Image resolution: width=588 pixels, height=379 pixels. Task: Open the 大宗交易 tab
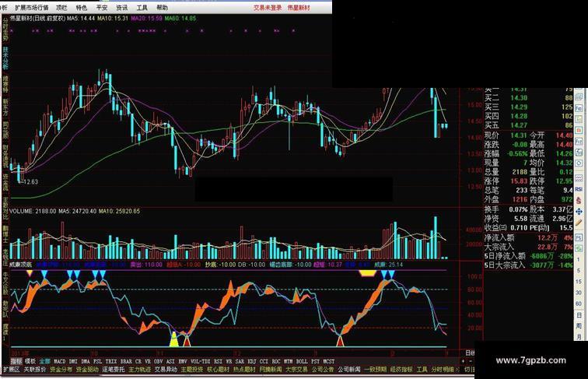(296, 370)
